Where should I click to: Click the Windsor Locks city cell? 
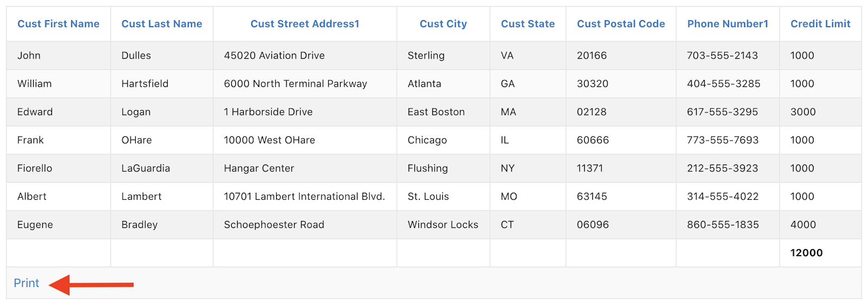point(443,225)
